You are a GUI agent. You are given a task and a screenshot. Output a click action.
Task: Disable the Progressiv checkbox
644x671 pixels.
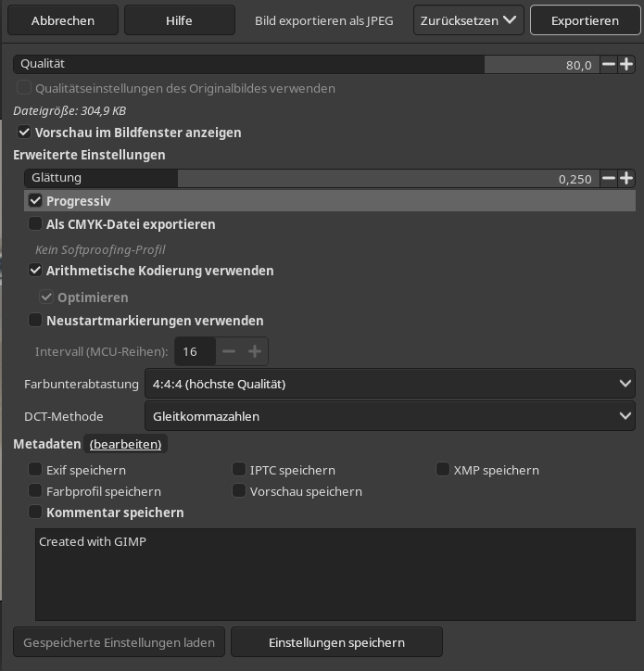click(x=35, y=200)
